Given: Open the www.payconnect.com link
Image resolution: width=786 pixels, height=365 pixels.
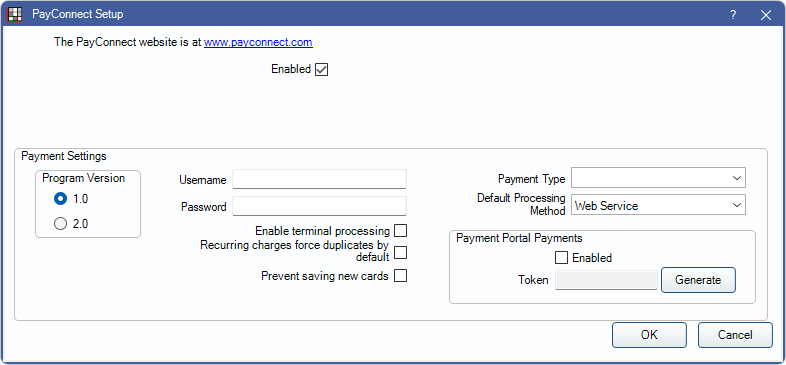Looking at the screenshot, I should [x=258, y=42].
